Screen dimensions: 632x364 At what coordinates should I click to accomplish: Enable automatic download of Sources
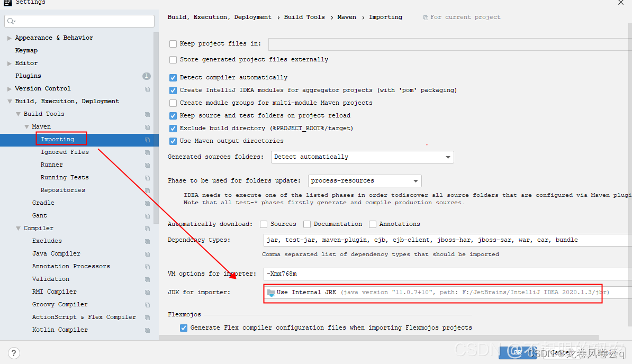(264, 224)
